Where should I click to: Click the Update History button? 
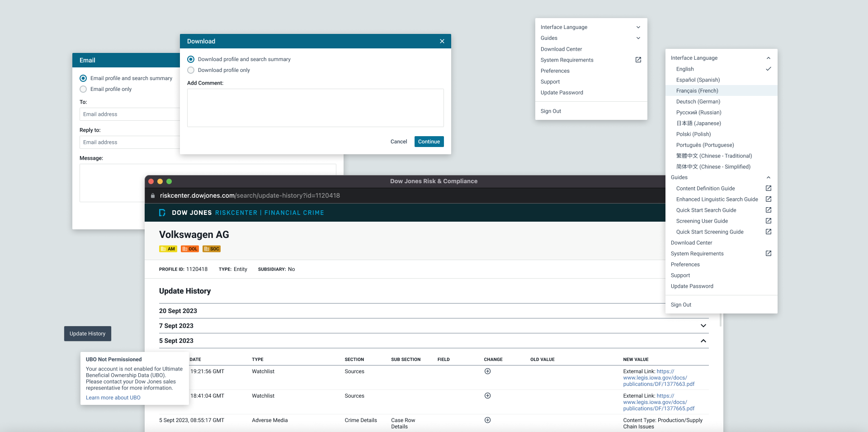coord(88,333)
